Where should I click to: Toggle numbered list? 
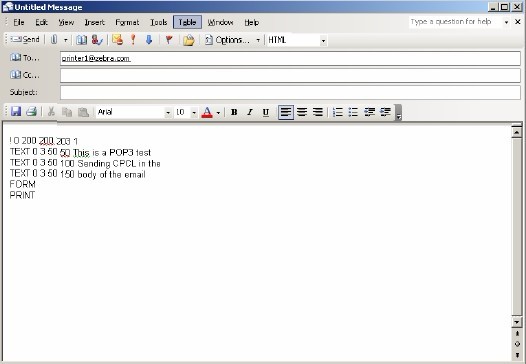pyautogui.click(x=337, y=112)
